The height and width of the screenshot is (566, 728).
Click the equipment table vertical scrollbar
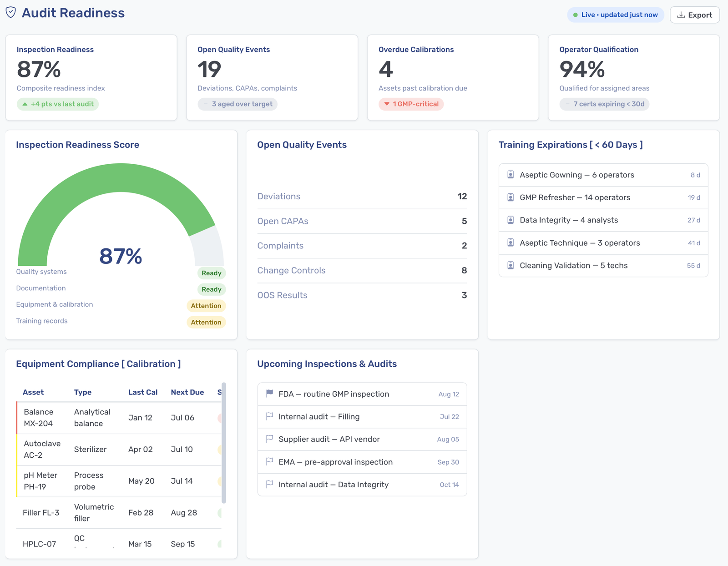(223, 443)
